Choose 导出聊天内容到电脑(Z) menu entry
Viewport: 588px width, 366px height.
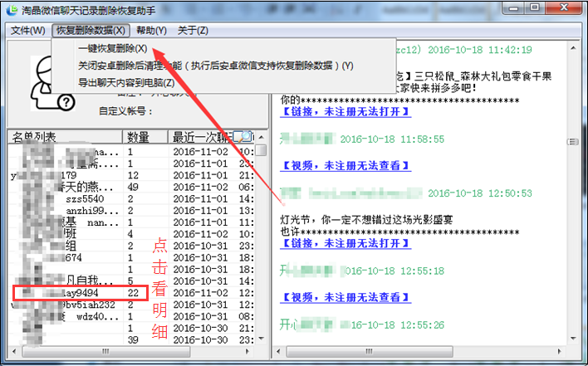[x=126, y=82]
